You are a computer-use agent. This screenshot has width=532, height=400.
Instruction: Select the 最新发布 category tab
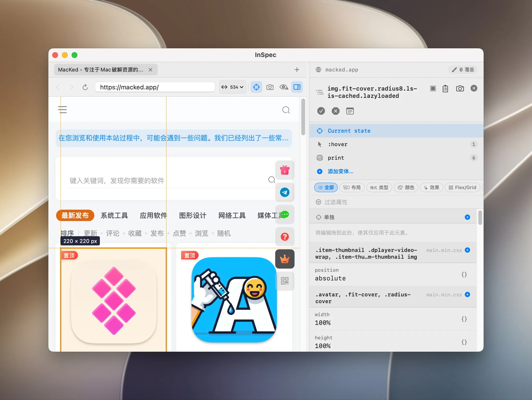pos(75,215)
